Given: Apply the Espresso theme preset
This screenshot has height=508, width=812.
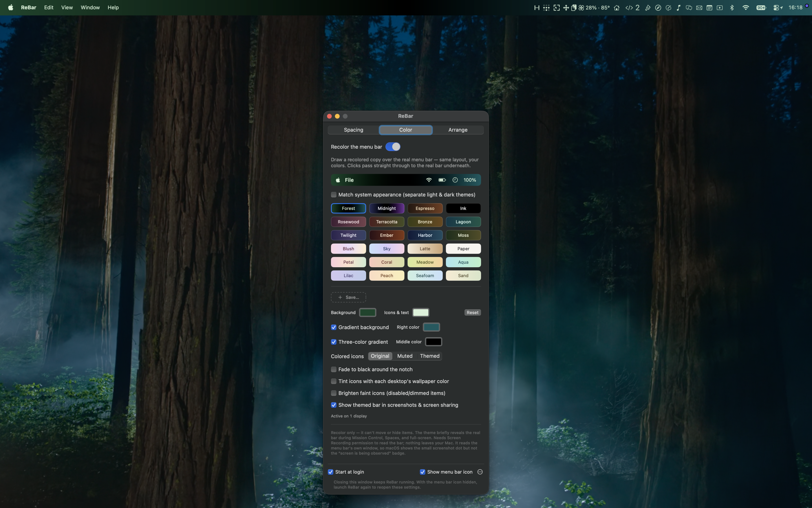Looking at the screenshot, I should [x=425, y=208].
